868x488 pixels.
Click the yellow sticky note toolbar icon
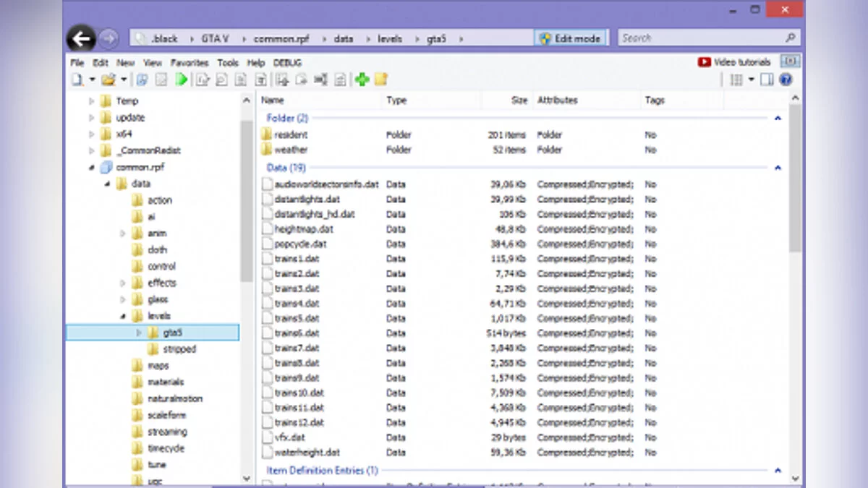pos(380,80)
